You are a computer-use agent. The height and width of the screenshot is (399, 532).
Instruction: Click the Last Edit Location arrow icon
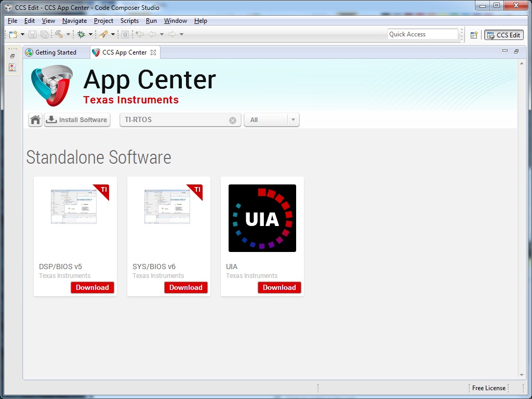coord(139,34)
